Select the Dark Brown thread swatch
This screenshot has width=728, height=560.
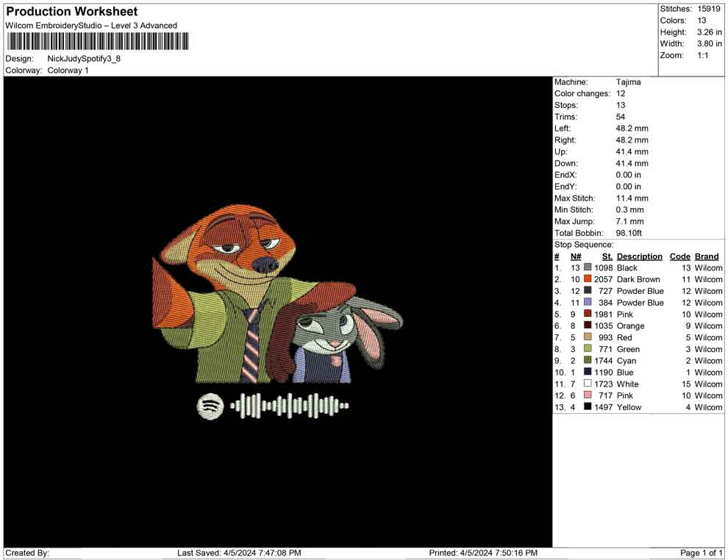click(588, 280)
